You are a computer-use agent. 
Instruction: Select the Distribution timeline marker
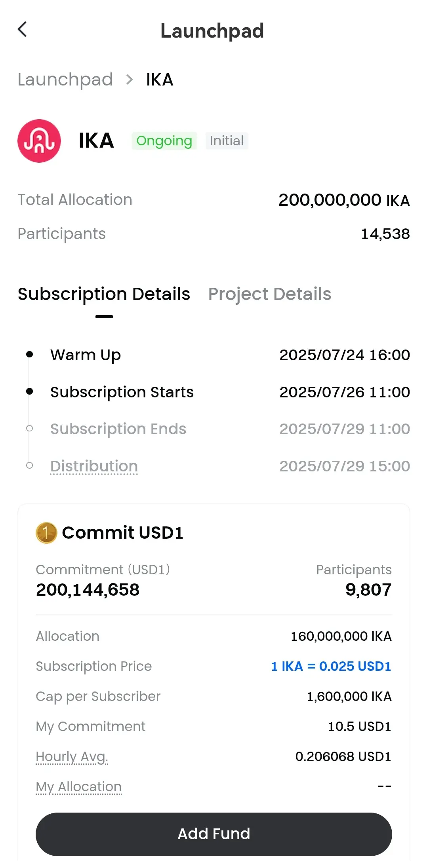pyautogui.click(x=29, y=465)
